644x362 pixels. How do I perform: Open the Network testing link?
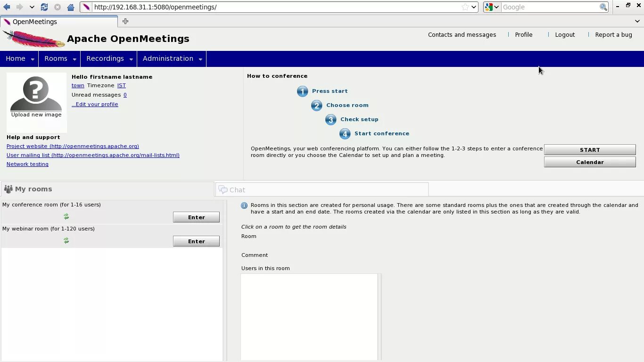[x=27, y=164]
